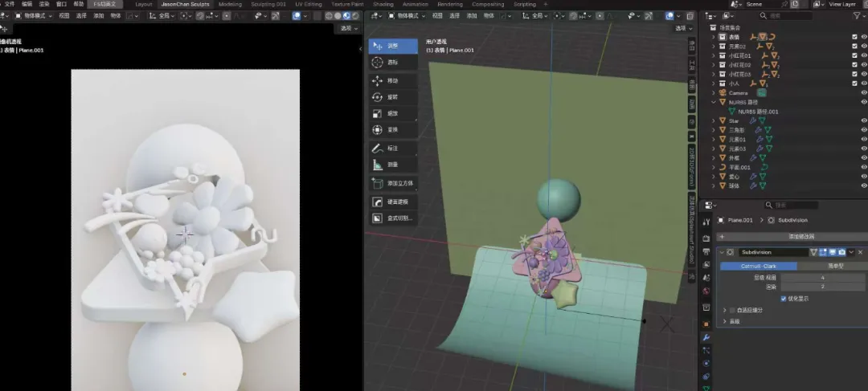Screen dimensions: 868x391
Task: Toggle exclude checkbox for 小红花01 collection
Action: coord(854,56)
